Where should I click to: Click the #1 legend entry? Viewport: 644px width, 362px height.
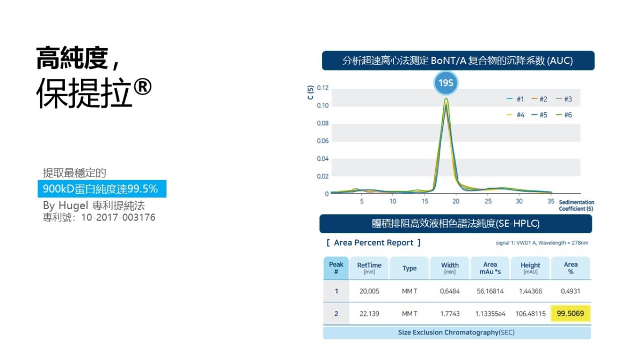(516, 99)
